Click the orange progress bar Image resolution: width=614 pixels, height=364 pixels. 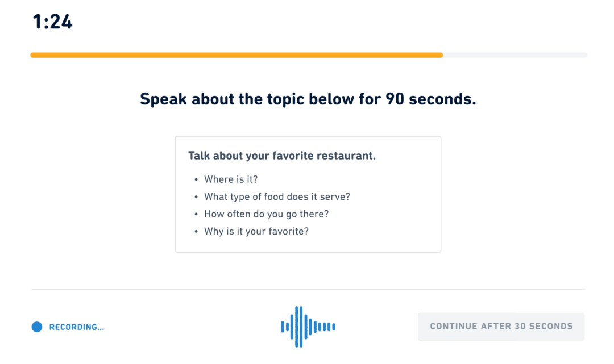pyautogui.click(x=236, y=55)
